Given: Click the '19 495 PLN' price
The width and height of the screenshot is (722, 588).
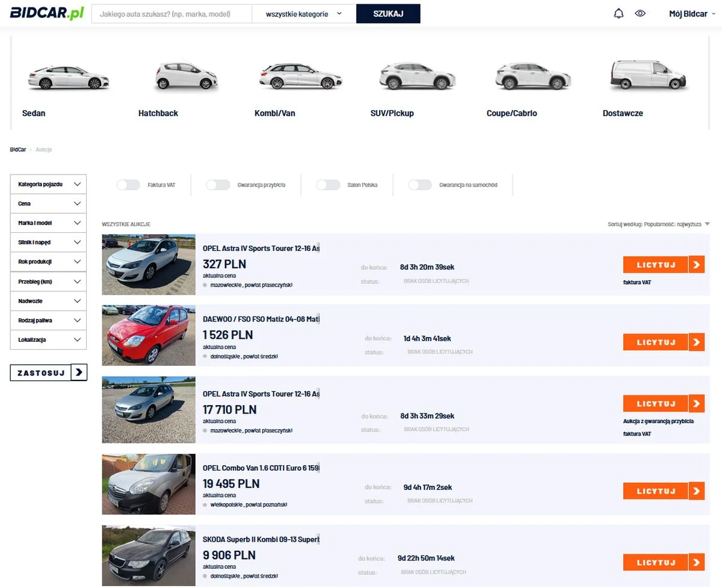Looking at the screenshot, I should [231, 483].
